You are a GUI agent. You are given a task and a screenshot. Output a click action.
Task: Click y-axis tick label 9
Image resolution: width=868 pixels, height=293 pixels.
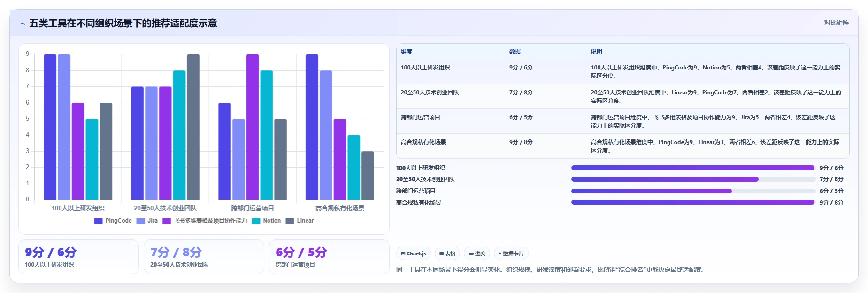28,54
